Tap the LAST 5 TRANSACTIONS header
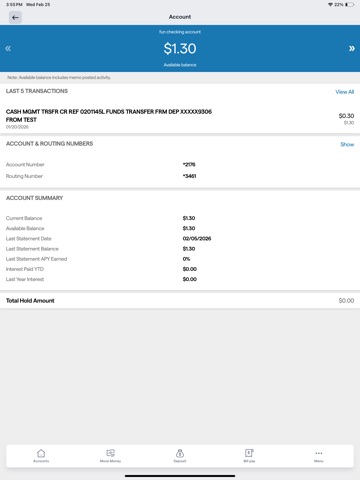Image resolution: width=360 pixels, height=480 pixels. pos(37,91)
